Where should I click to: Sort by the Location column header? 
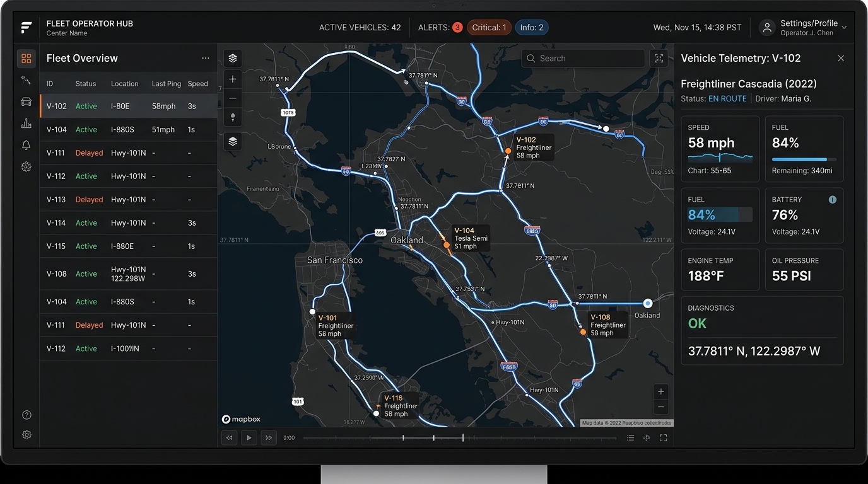pyautogui.click(x=125, y=84)
